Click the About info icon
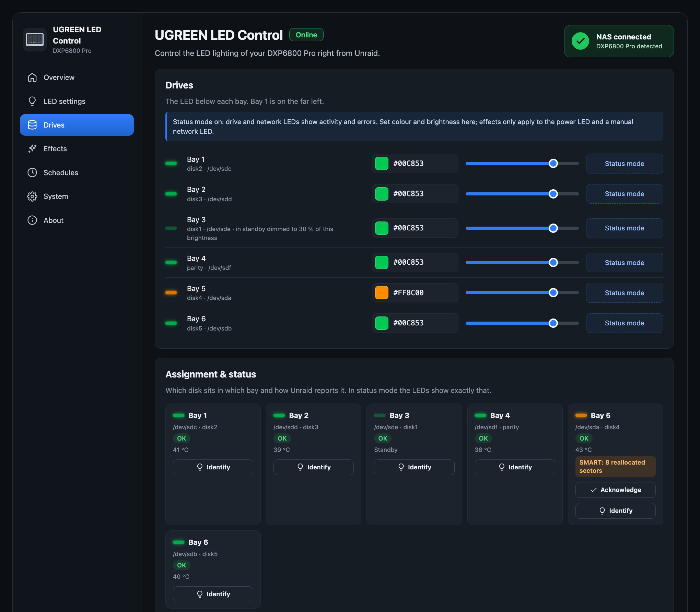This screenshot has width=700, height=612. (32, 220)
